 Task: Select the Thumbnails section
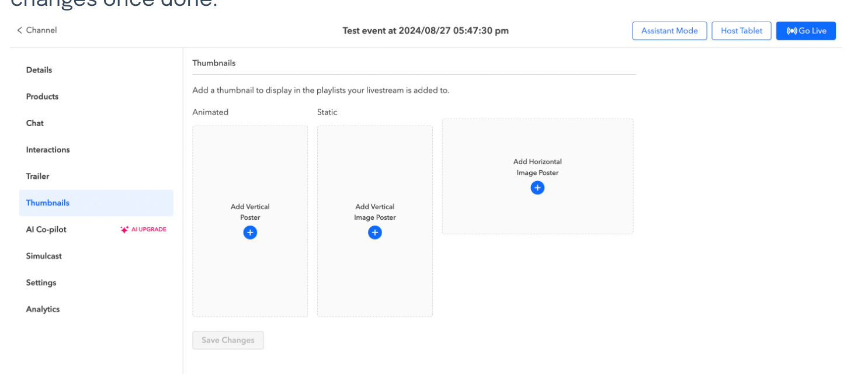pyautogui.click(x=47, y=202)
